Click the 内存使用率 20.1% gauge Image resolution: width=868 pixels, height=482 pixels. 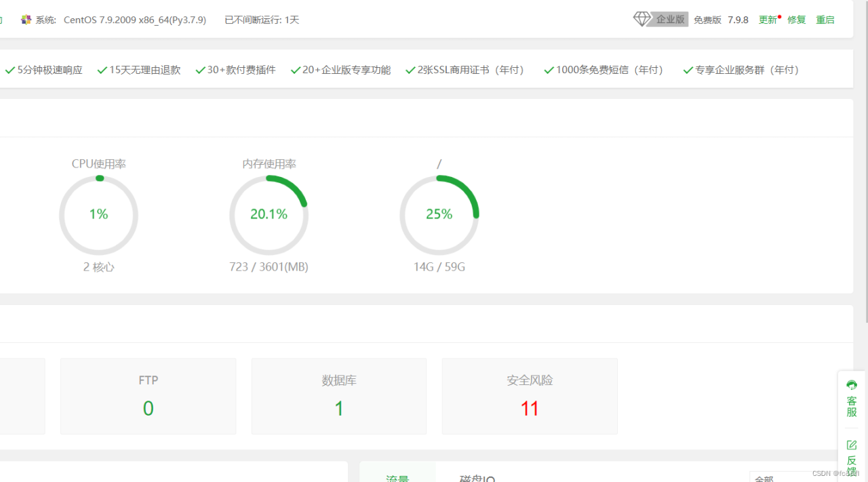pos(269,215)
